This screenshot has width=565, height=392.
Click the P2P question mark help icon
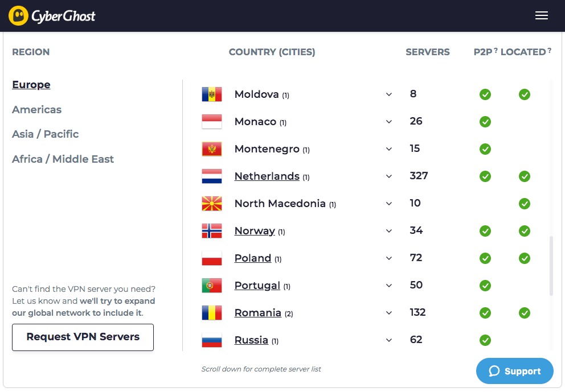coord(496,51)
